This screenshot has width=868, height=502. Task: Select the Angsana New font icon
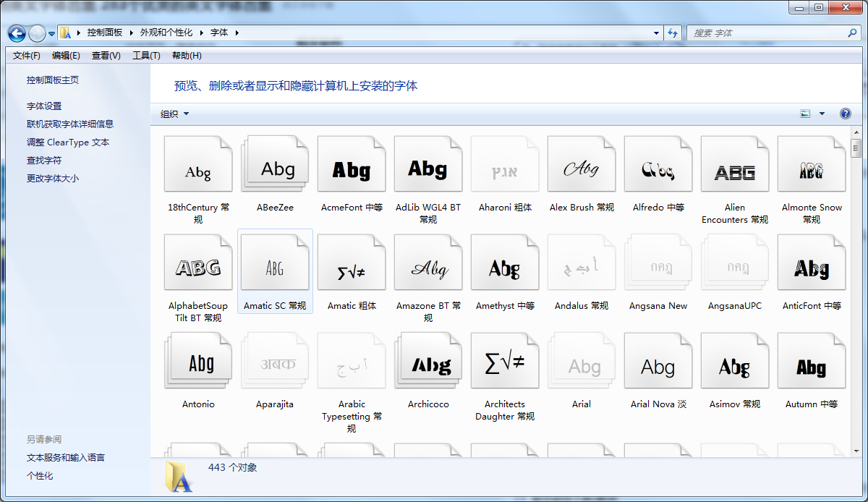[x=658, y=263]
